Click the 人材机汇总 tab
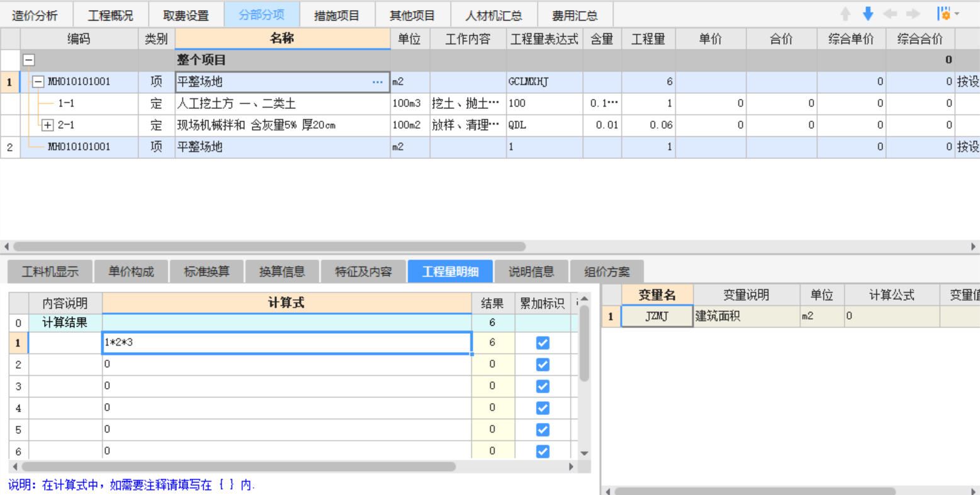 pyautogui.click(x=493, y=15)
